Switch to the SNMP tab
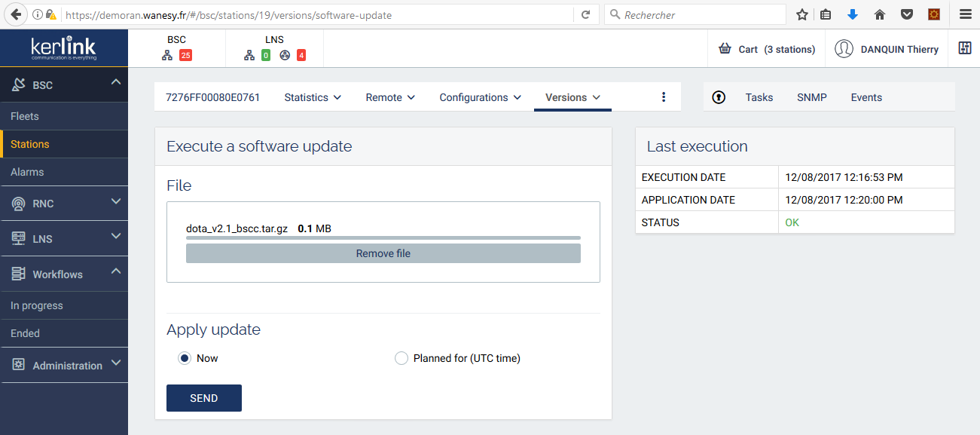980x435 pixels. pos(812,97)
